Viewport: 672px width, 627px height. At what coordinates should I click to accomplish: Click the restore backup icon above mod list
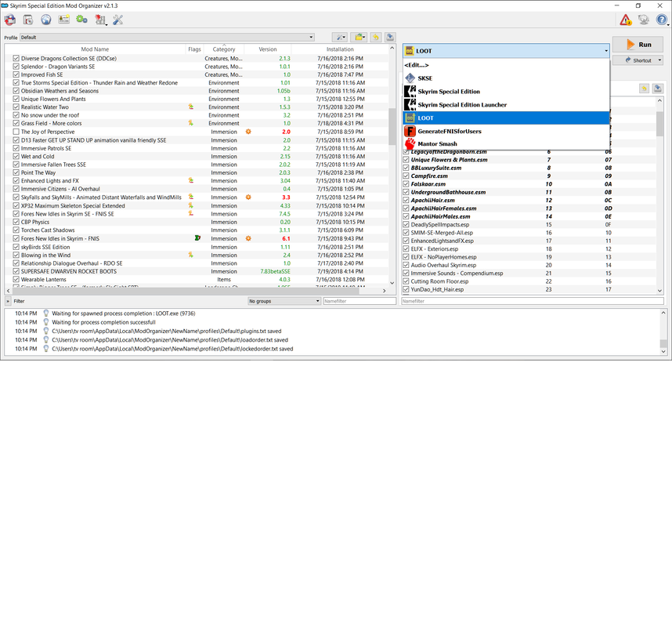(x=376, y=38)
